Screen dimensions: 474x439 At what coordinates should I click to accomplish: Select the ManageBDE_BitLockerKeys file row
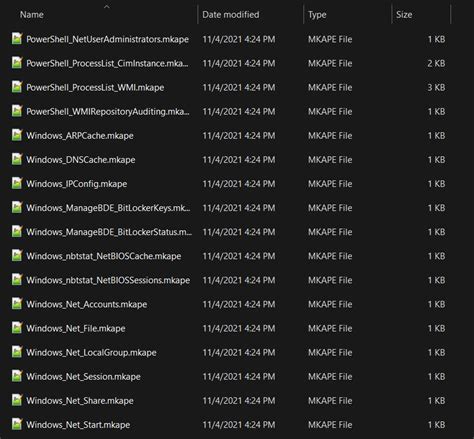[x=230, y=208]
